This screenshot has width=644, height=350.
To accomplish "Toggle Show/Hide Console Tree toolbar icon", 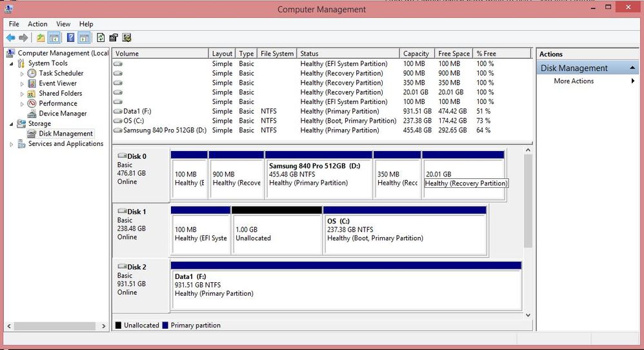I will pos(54,38).
